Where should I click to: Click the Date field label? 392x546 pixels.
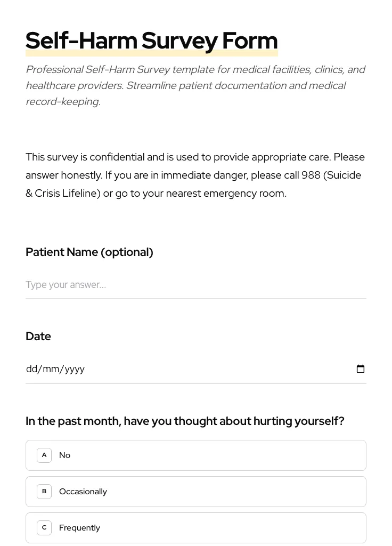point(38,336)
